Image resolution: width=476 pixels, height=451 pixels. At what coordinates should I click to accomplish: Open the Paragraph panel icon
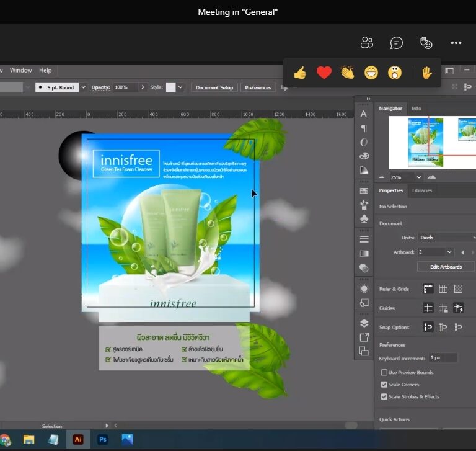pyautogui.click(x=364, y=128)
